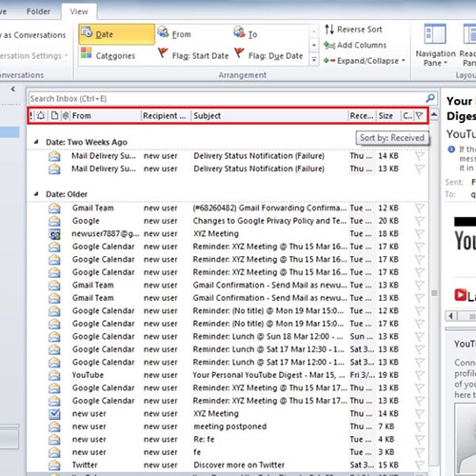Flag the Discover more on Twitter message
Screen dimensions: 476x476
[x=420, y=465]
